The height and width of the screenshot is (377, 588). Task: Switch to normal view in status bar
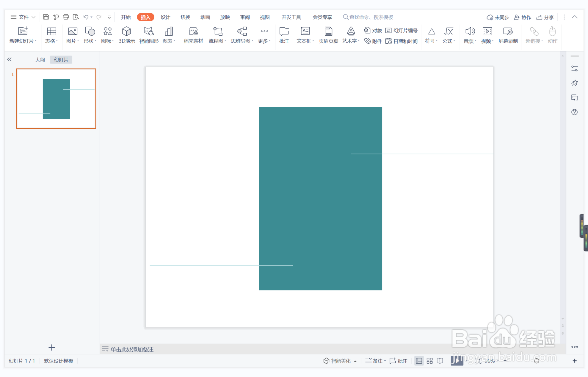pyautogui.click(x=419, y=361)
